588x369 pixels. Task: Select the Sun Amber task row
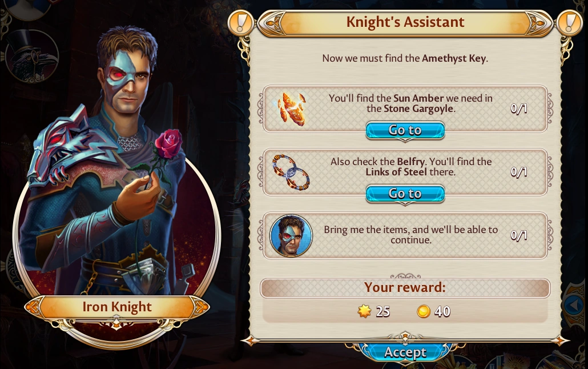tap(405, 109)
